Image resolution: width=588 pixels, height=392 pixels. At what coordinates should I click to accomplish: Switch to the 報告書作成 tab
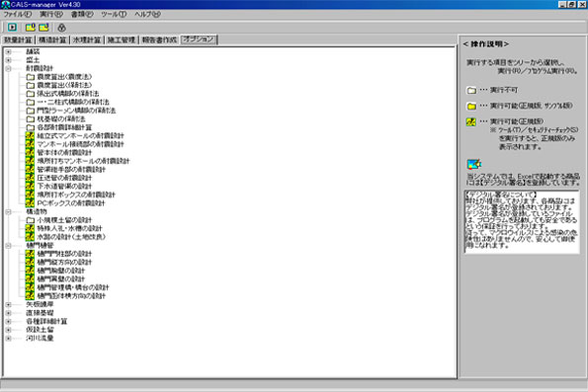(x=159, y=39)
